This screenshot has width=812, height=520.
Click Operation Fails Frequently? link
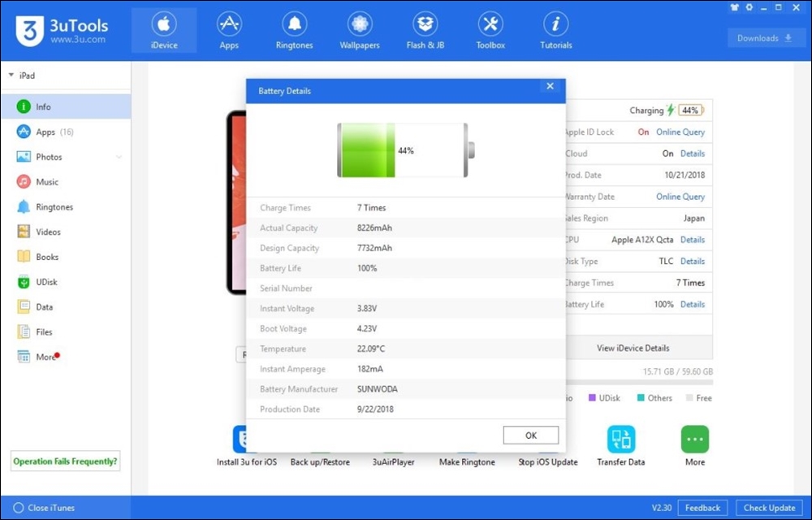click(65, 461)
